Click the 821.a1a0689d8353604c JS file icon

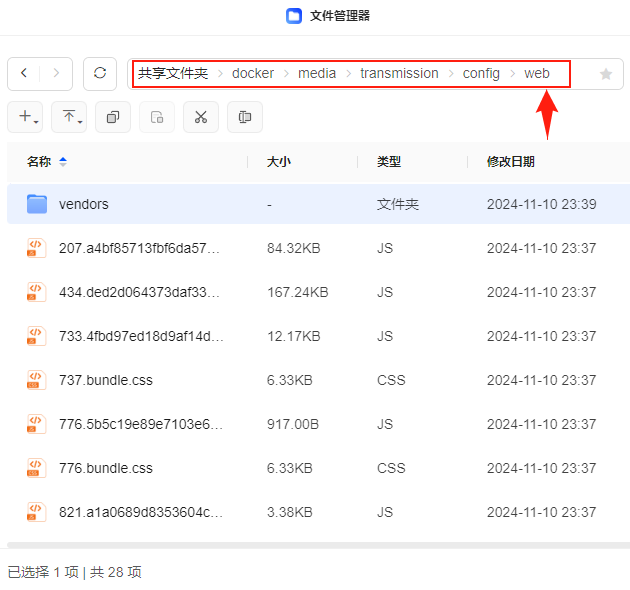[x=37, y=512]
